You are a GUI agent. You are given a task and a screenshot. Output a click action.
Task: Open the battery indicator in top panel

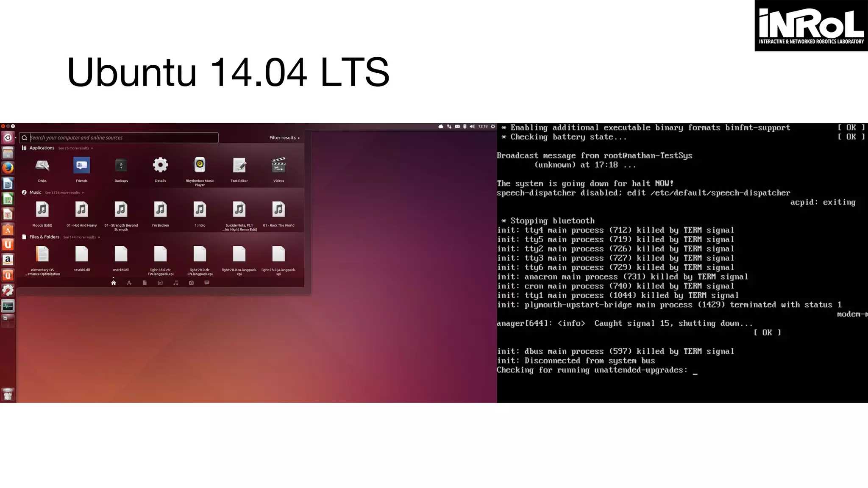point(465,126)
